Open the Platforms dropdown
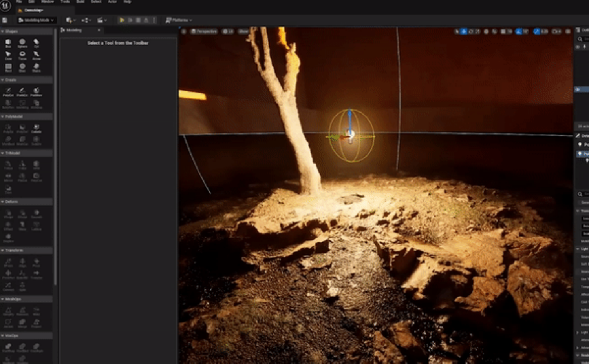The image size is (589, 364). pos(179,20)
